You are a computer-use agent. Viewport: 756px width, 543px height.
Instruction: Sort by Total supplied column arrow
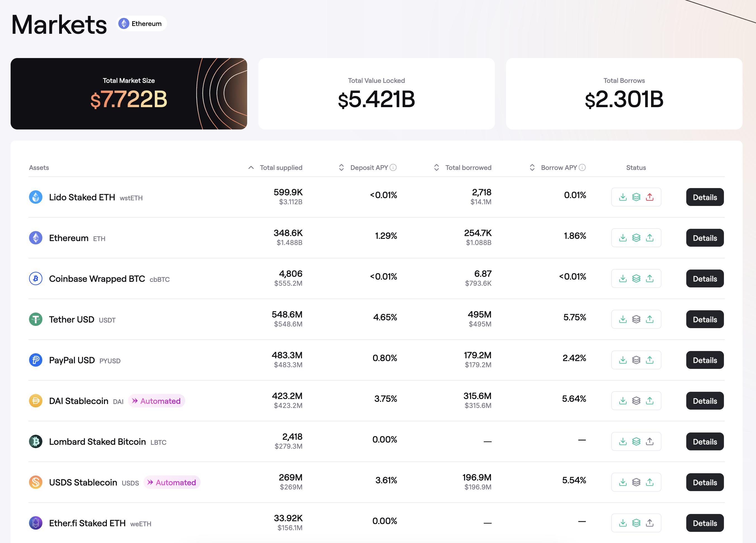251,167
